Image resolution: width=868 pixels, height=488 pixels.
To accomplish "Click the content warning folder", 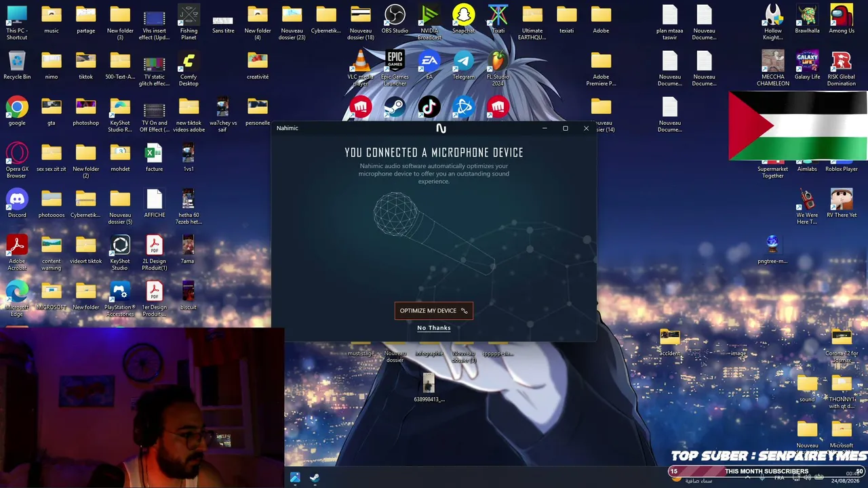I will [52, 252].
